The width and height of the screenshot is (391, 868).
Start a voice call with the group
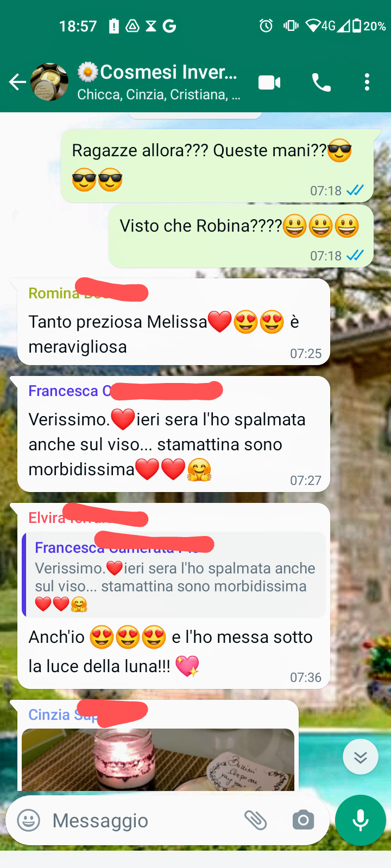point(321,82)
